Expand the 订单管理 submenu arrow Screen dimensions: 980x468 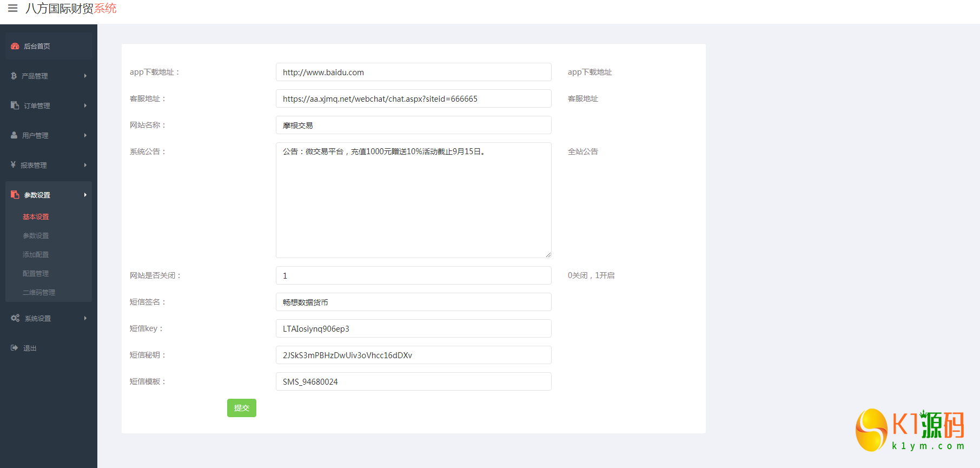[85, 106]
